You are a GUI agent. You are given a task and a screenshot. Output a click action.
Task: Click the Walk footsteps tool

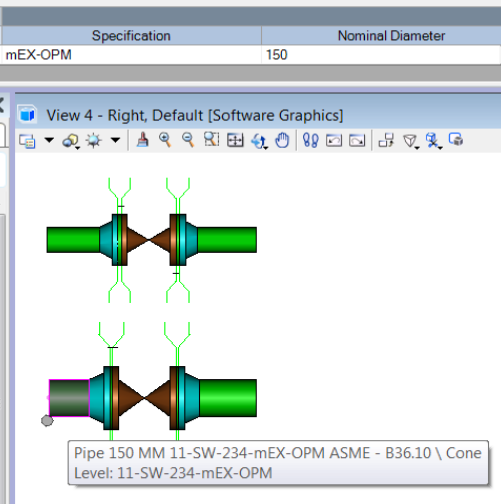pos(311,140)
